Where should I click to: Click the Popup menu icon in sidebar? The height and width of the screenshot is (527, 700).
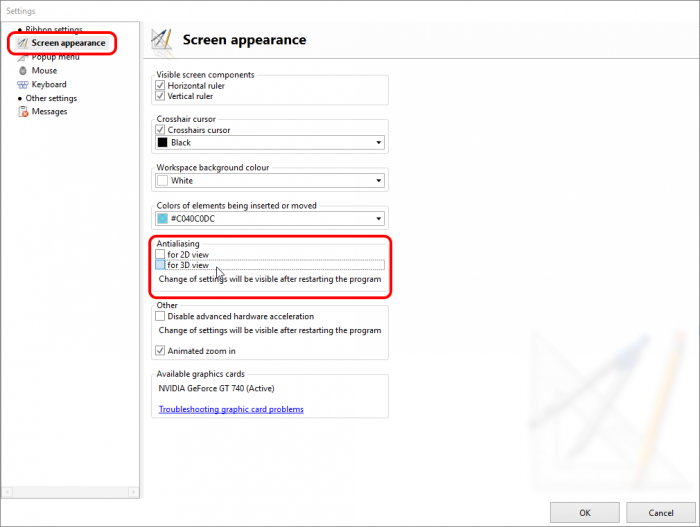[x=22, y=57]
